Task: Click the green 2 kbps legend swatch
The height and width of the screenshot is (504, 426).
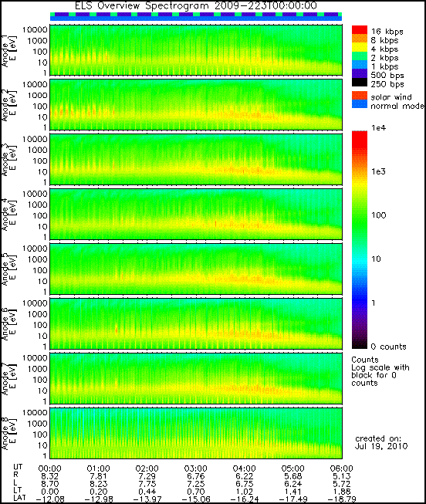Action: tap(360, 56)
